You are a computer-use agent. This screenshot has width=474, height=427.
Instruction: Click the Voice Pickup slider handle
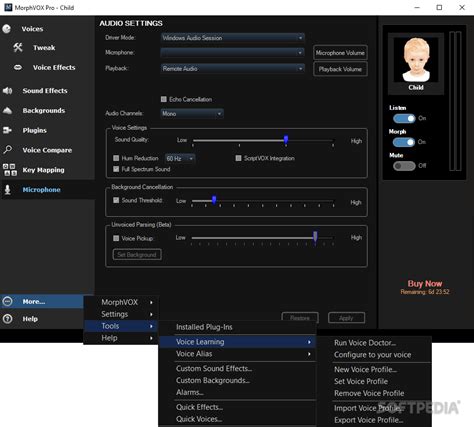[315, 237]
